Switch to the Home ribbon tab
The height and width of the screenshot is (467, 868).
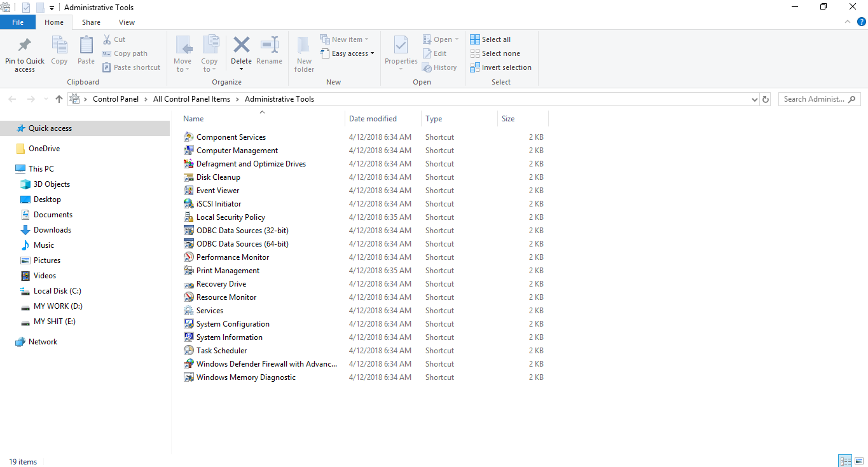[x=54, y=22]
